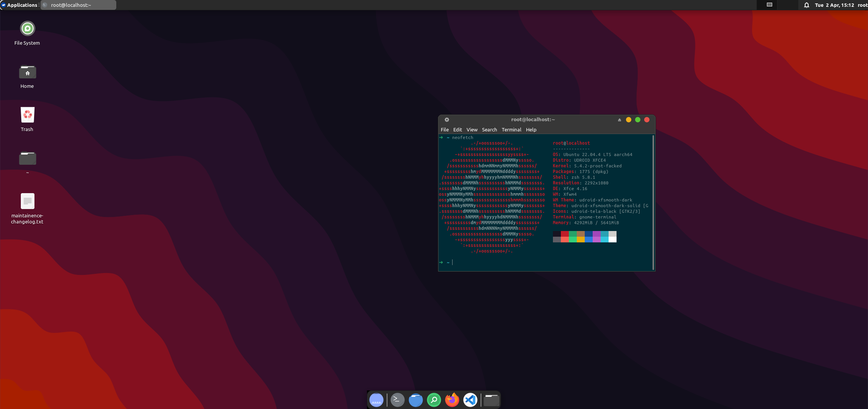Click the gear icon in the terminal titlebar
The height and width of the screenshot is (409, 868).
click(x=447, y=120)
